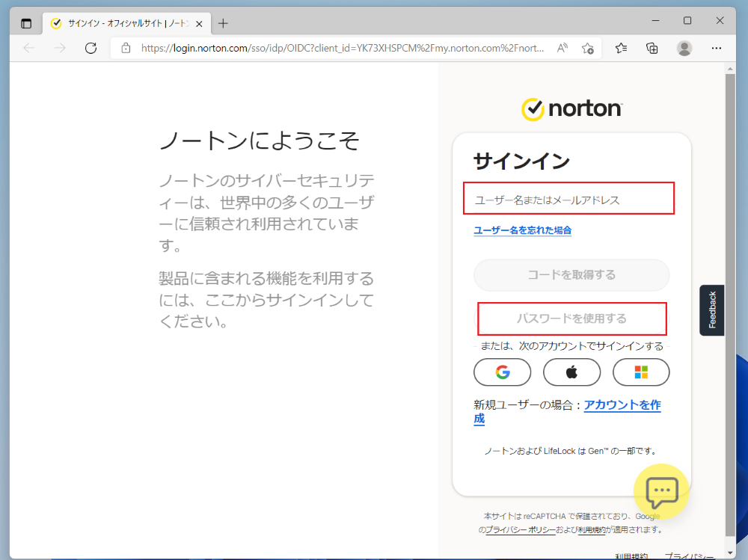This screenshot has height=560, width=748.
Task: Go back with the browser back arrow
Action: coord(29,48)
